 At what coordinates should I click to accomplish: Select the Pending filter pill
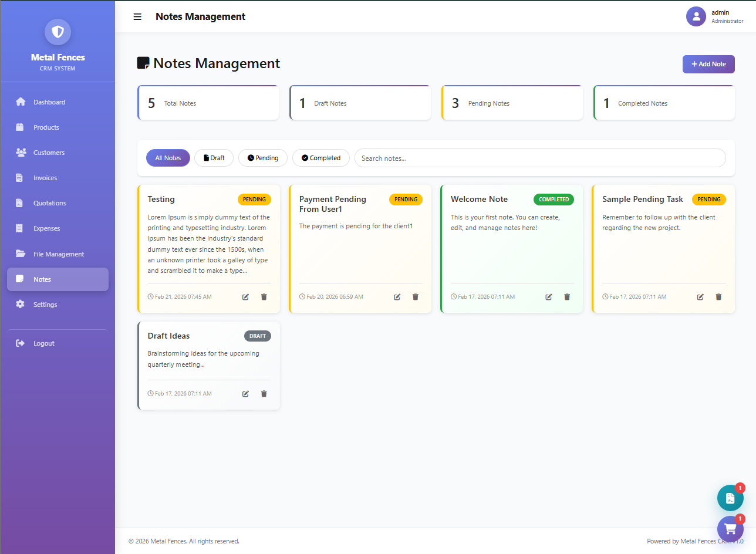coord(262,158)
